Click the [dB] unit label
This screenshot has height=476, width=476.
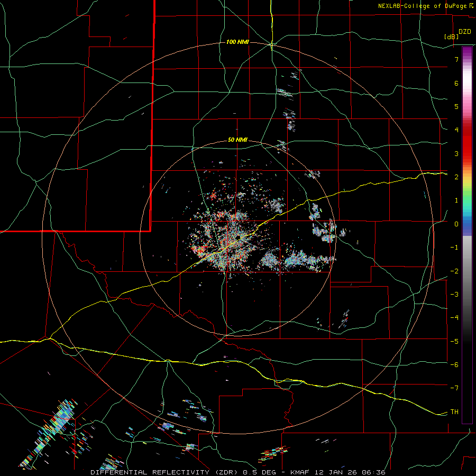tap(451, 36)
